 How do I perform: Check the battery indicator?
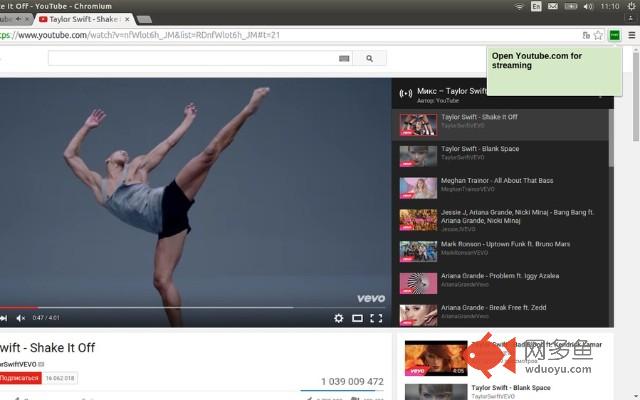coord(571,6)
